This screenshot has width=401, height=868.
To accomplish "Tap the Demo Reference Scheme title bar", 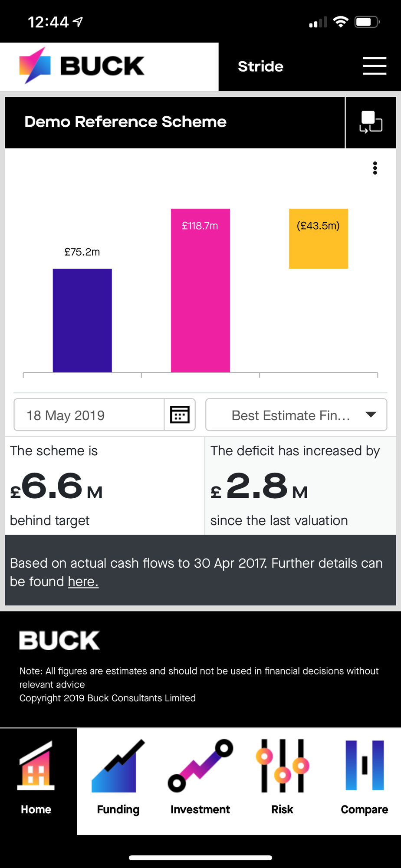I will (174, 122).
